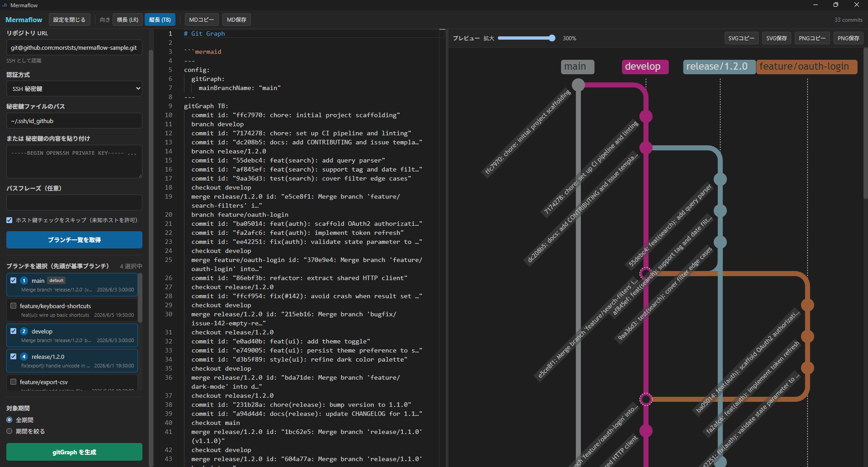Image resolution: width=868 pixels, height=467 pixels.
Task: Click the Mermaflow logo text
Action: (x=24, y=20)
